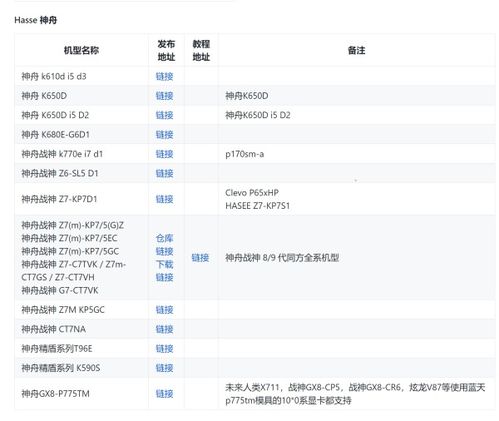This screenshot has width=499, height=421.
Task: Open the 链接 link for 神舟战神 Z7M KP5GC
Action: pos(164,310)
